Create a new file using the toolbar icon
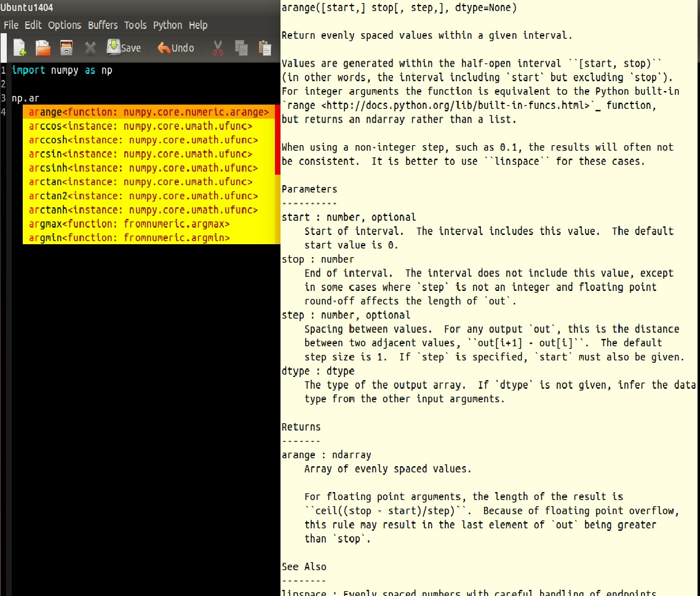The height and width of the screenshot is (596, 700). pos(18,47)
